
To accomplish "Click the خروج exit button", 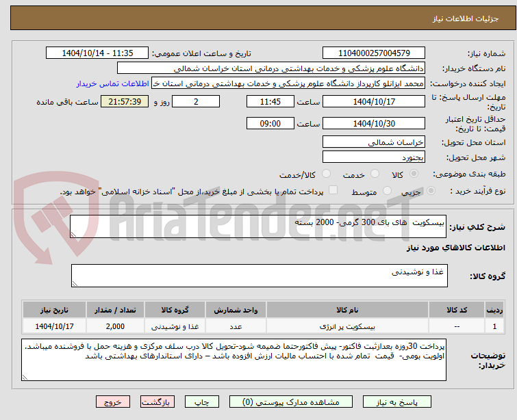I will tap(113, 402).
